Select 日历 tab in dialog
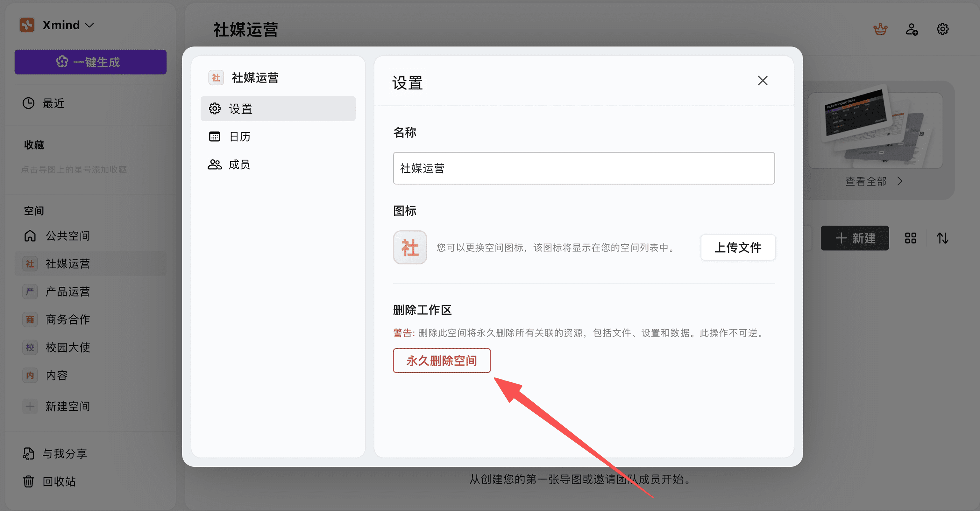 (240, 136)
